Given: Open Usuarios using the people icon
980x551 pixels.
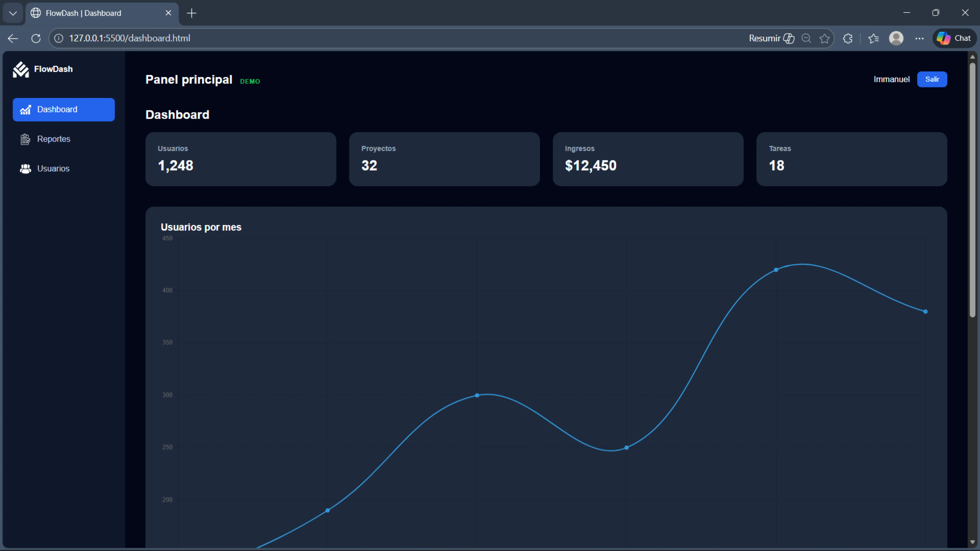Looking at the screenshot, I should point(25,168).
